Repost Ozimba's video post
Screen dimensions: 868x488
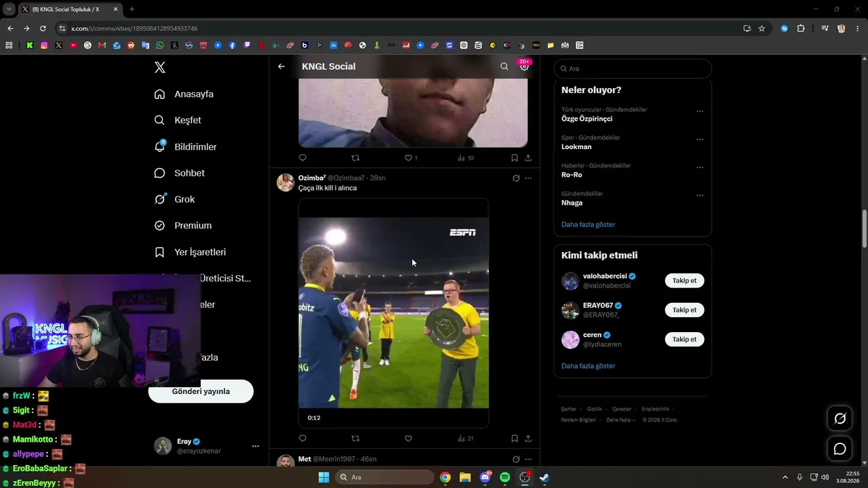coord(355,439)
